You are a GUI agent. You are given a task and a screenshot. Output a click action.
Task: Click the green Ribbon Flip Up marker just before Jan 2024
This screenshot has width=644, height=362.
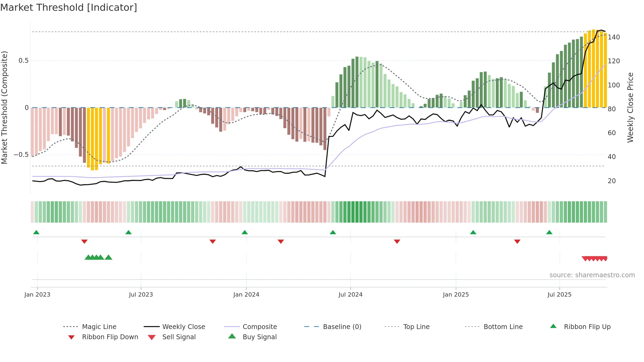(x=245, y=232)
